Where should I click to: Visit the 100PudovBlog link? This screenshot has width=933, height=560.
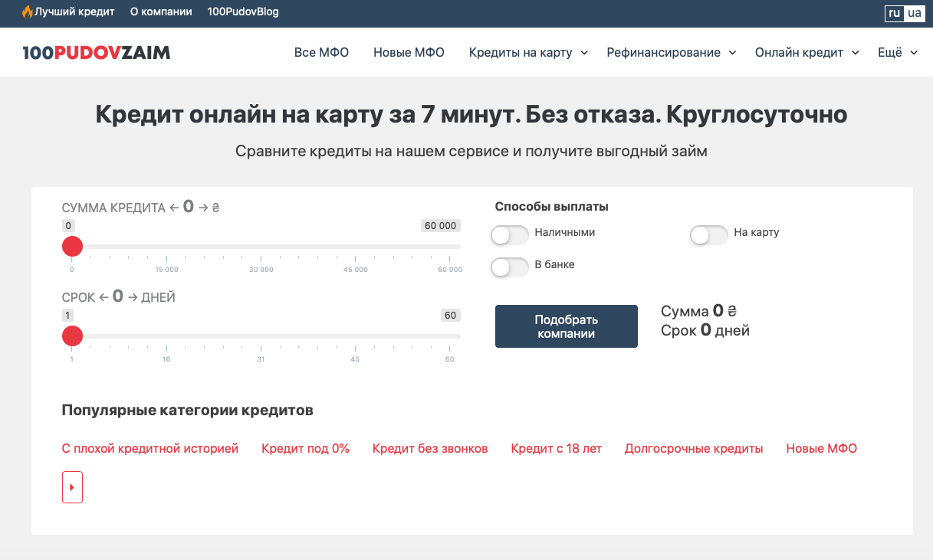click(x=243, y=12)
